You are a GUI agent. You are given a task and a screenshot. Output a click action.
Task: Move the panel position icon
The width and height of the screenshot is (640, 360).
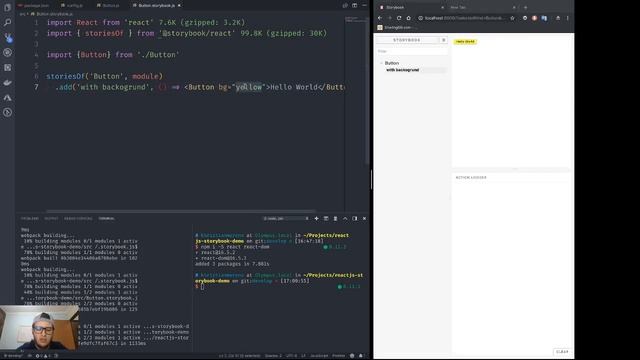pos(355,219)
